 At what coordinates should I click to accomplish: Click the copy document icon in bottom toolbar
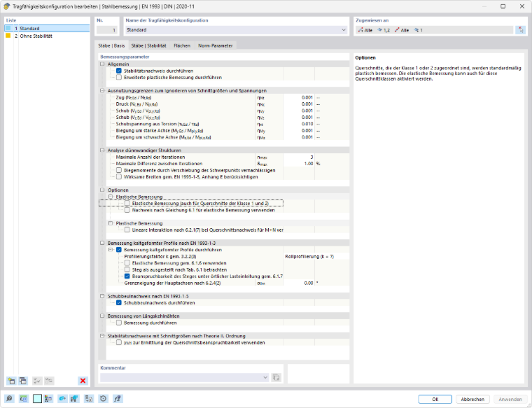89,398
